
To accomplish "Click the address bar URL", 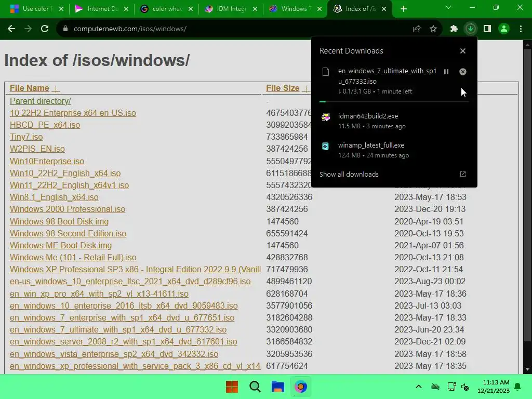I will pyautogui.click(x=130, y=29).
